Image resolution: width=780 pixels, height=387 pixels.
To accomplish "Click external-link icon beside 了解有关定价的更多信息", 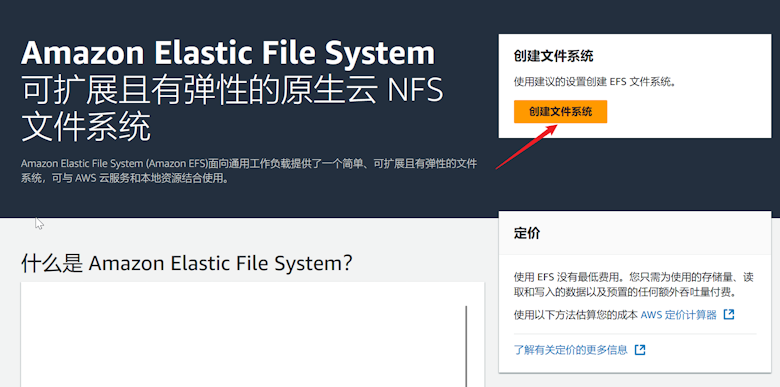I will (x=640, y=350).
